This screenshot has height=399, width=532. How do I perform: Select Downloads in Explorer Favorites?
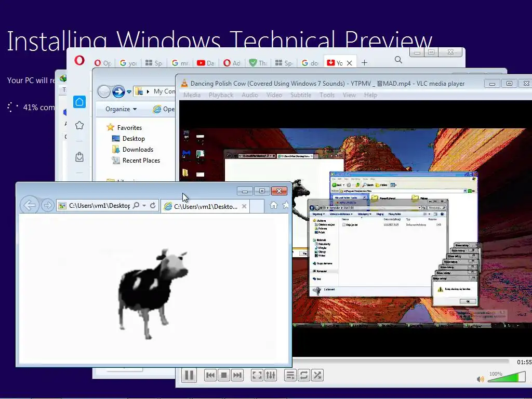point(138,149)
